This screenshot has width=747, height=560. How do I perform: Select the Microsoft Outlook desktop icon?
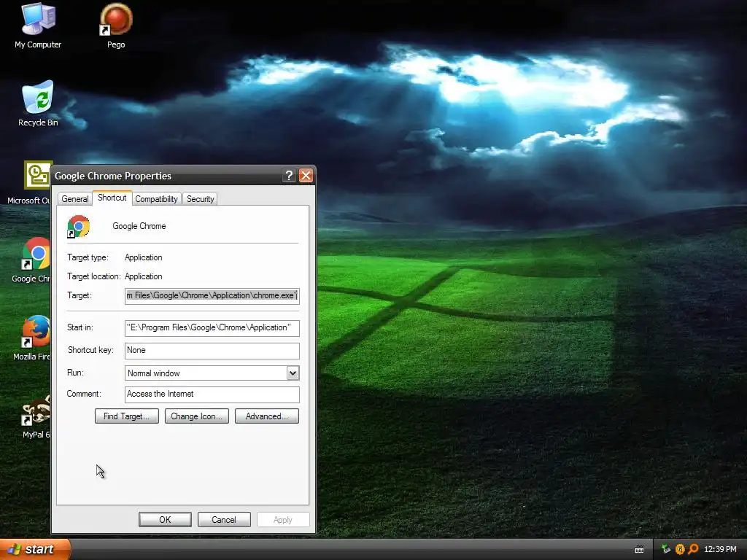tap(29, 182)
